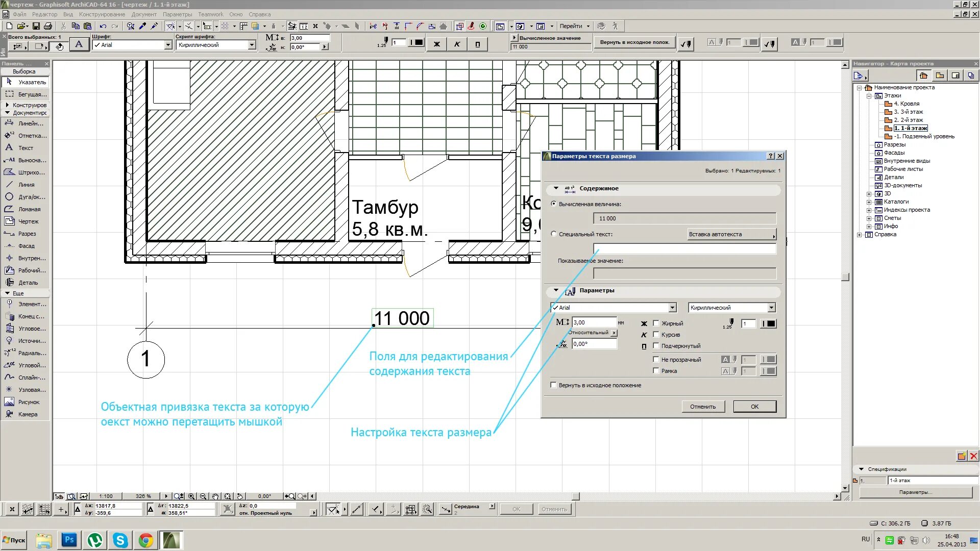Image resolution: width=980 pixels, height=551 pixels.
Task: Open the Конструирование menu
Action: (102, 14)
